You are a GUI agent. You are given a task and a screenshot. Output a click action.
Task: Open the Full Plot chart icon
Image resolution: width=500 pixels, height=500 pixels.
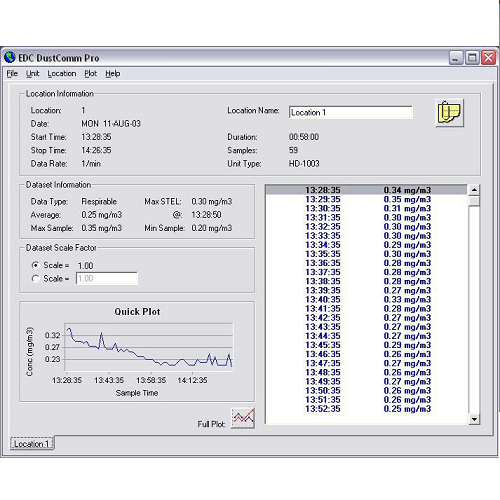pos(243,418)
